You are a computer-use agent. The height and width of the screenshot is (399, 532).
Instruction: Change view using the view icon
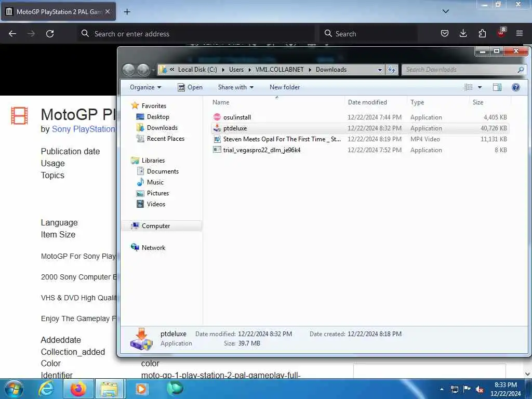coord(469,87)
